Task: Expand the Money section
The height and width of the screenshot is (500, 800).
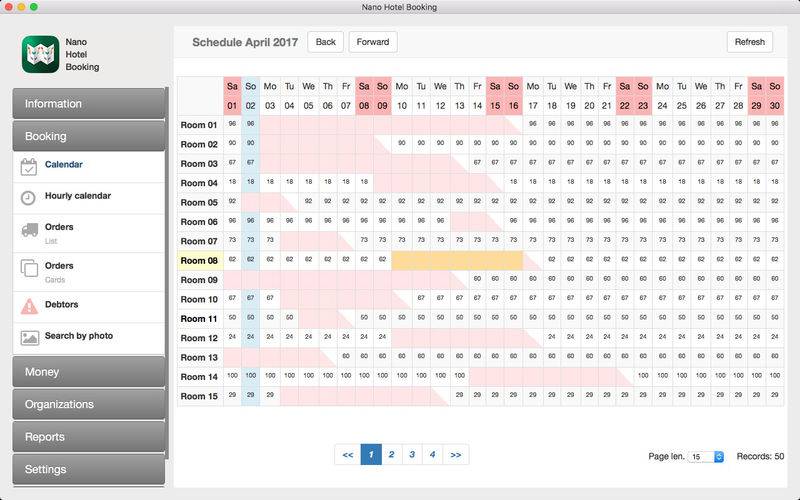Action: (x=89, y=372)
